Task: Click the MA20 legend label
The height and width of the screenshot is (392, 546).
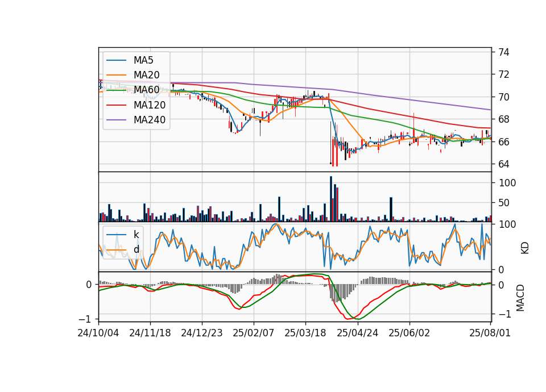Action: pyautogui.click(x=146, y=75)
